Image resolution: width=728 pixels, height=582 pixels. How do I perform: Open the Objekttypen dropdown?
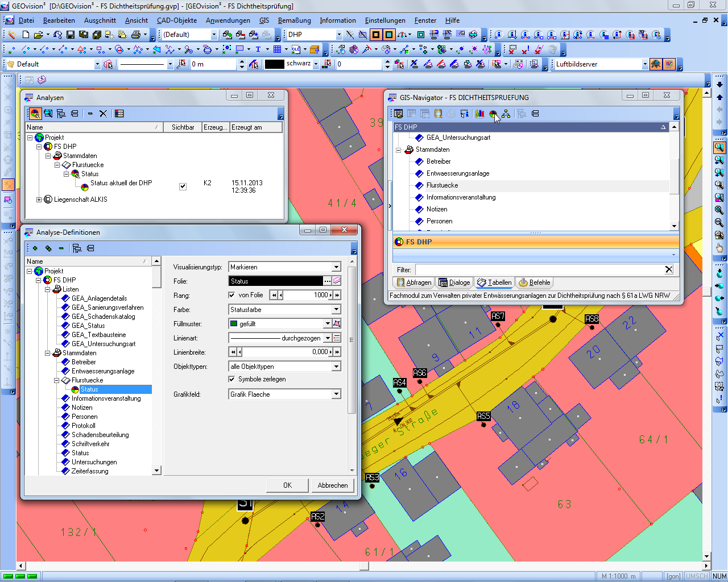click(336, 367)
